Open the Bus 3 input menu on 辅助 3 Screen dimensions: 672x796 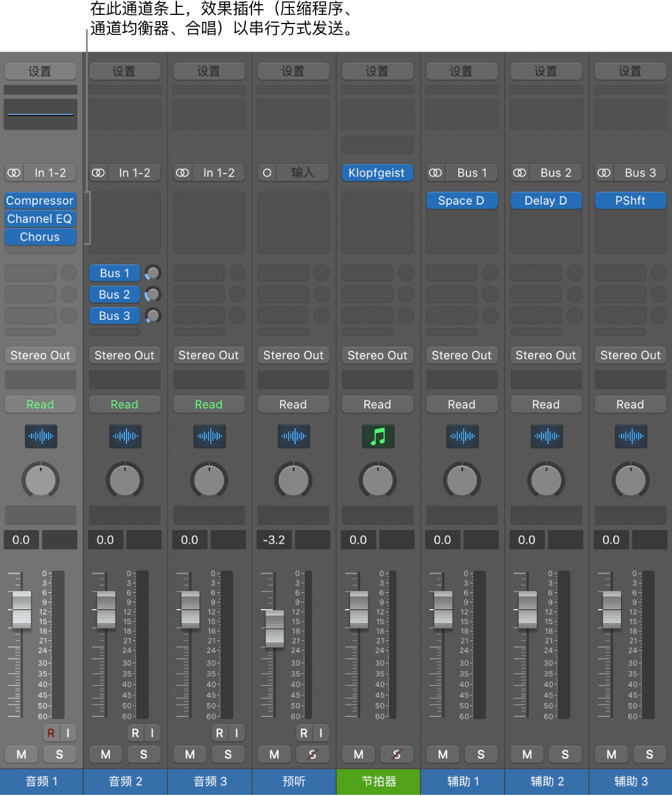tap(640, 172)
